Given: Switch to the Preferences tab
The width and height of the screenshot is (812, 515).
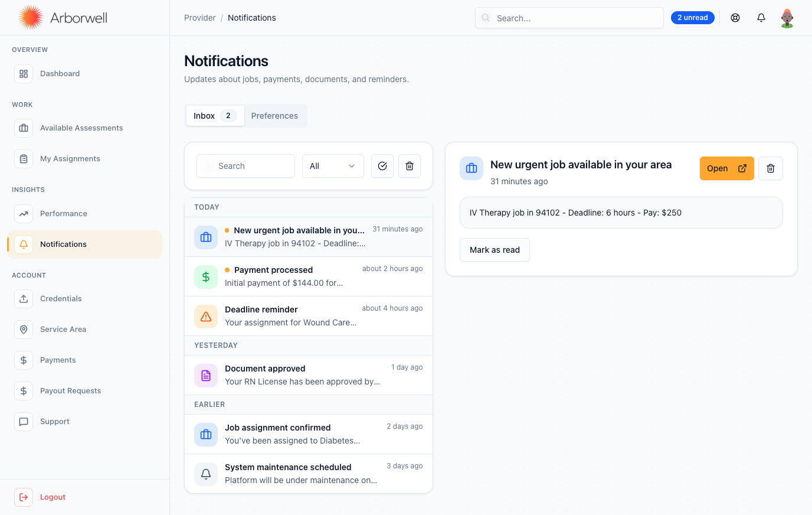Looking at the screenshot, I should coord(274,116).
